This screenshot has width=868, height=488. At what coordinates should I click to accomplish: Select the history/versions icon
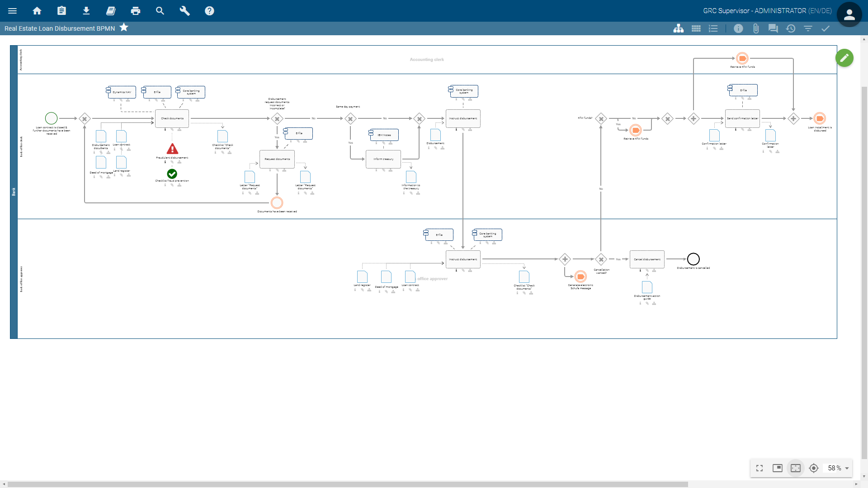click(791, 28)
